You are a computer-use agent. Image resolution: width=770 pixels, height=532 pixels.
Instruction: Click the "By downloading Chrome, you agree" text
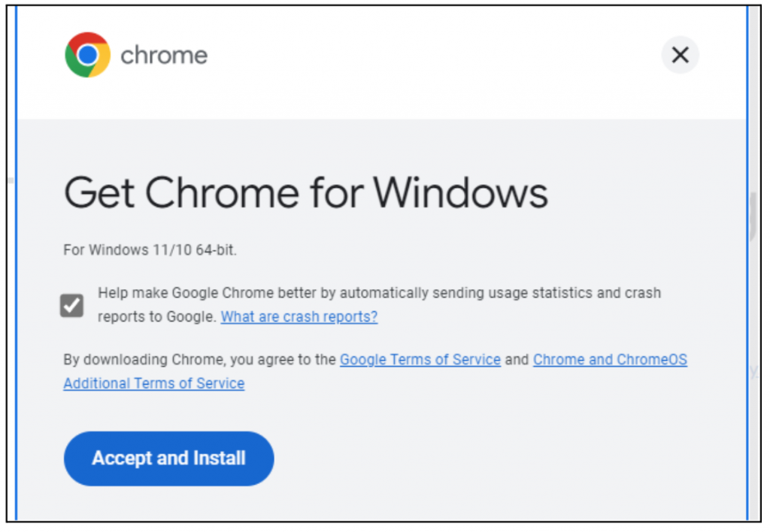[x=199, y=360]
